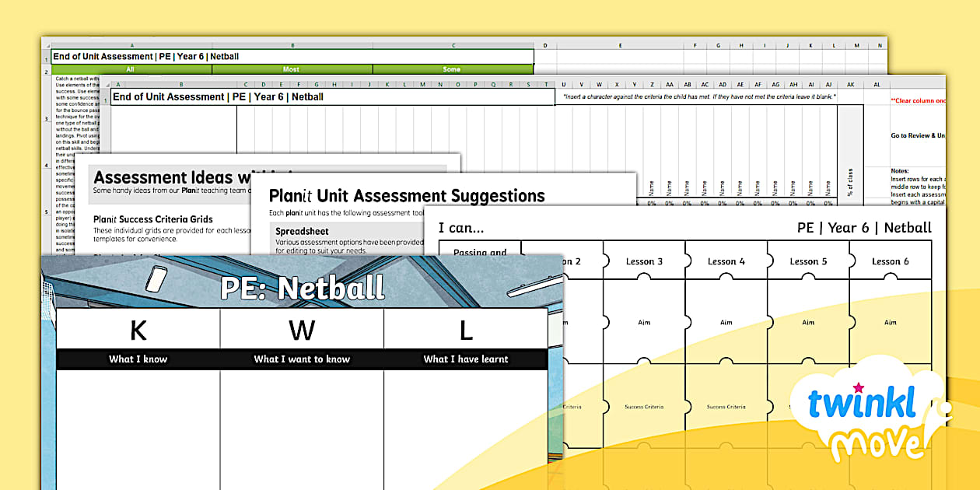Select the green 'Most' header cell
980x490 pixels.
click(x=291, y=69)
